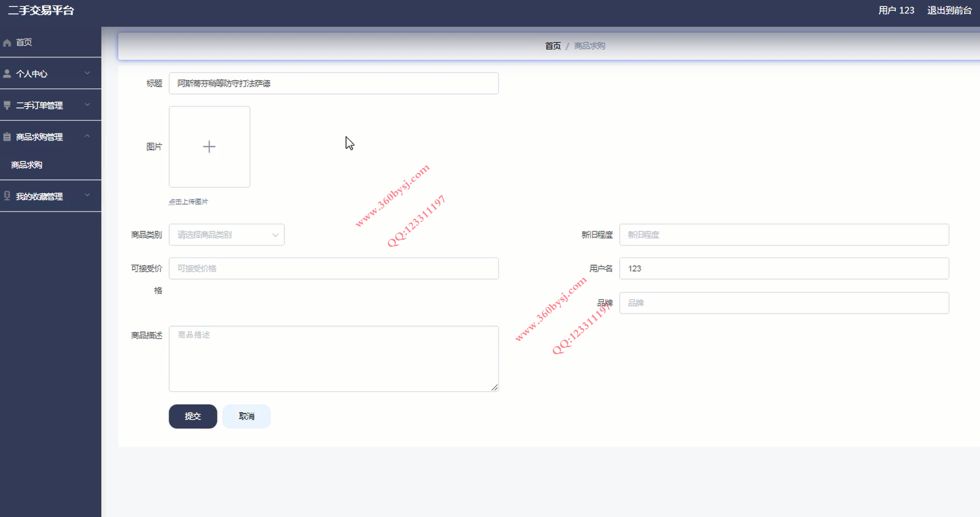Click the 点击上传图片 hint text

point(188,202)
